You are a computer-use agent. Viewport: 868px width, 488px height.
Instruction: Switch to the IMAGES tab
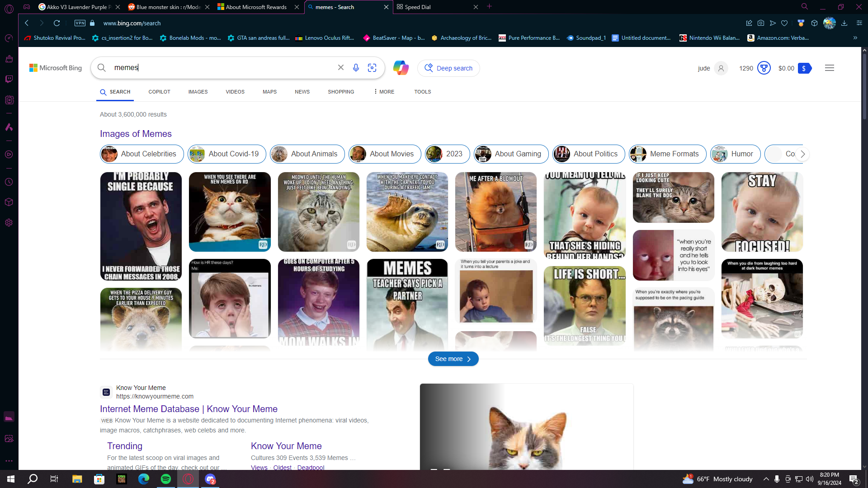[198, 92]
